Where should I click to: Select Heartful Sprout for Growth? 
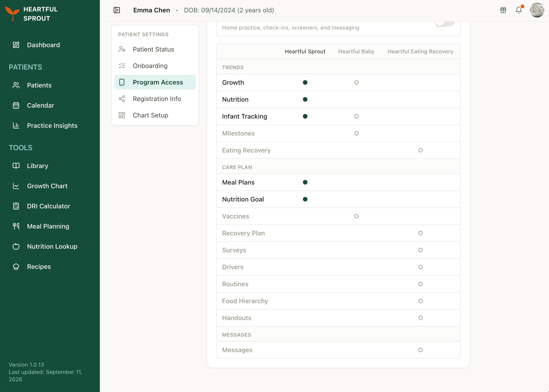point(305,83)
